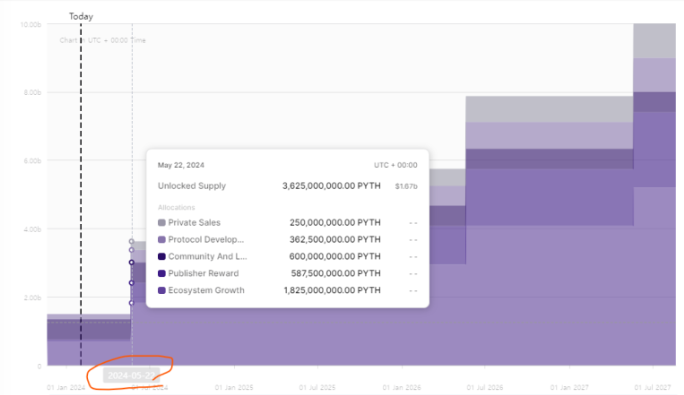Click the '01 Jul 2027' axis label
Viewport: 684px width, 395px height.
click(653, 388)
